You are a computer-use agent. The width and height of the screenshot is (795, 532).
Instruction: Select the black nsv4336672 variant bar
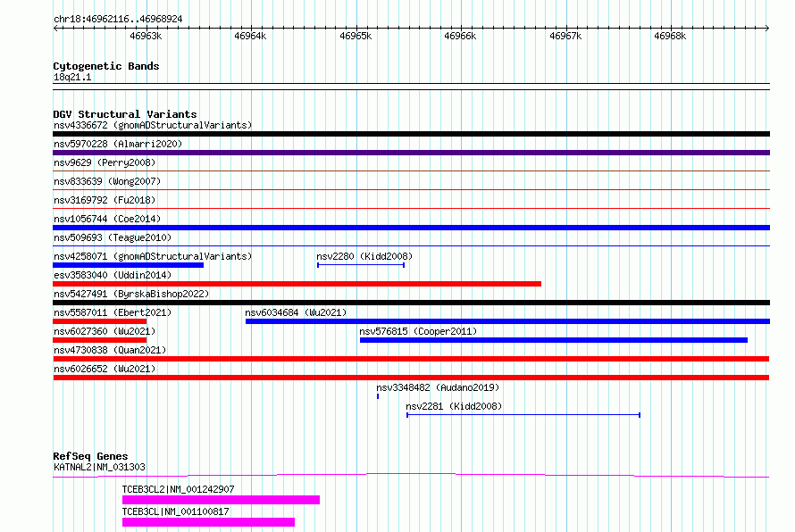[411, 134]
